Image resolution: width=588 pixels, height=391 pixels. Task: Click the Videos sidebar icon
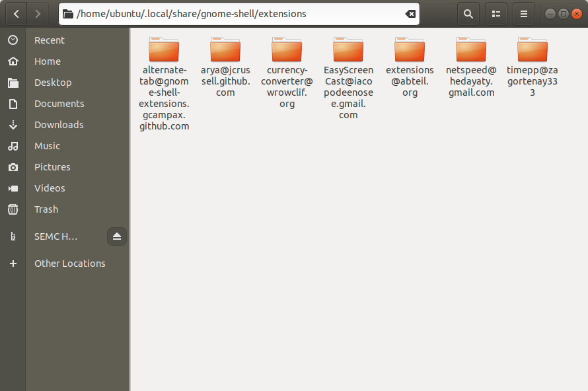(13, 188)
